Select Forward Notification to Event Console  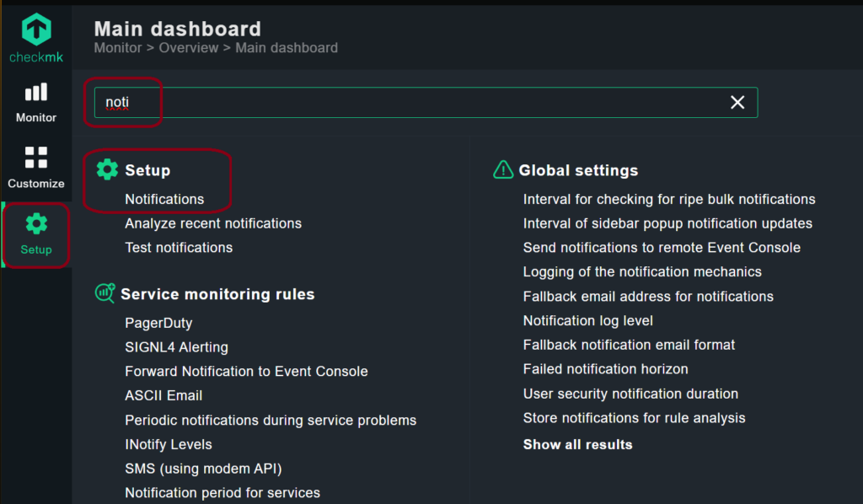click(x=246, y=371)
